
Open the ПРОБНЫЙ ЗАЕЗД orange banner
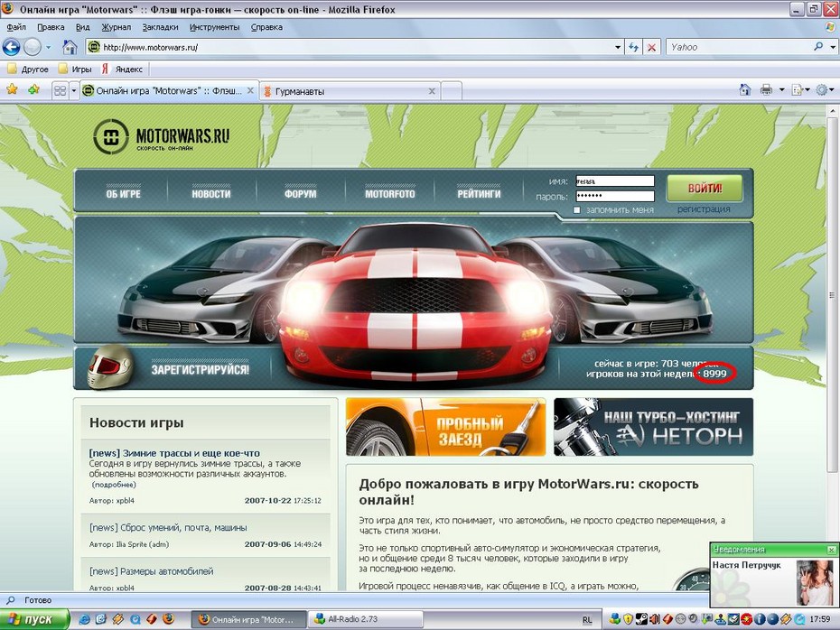tap(445, 427)
